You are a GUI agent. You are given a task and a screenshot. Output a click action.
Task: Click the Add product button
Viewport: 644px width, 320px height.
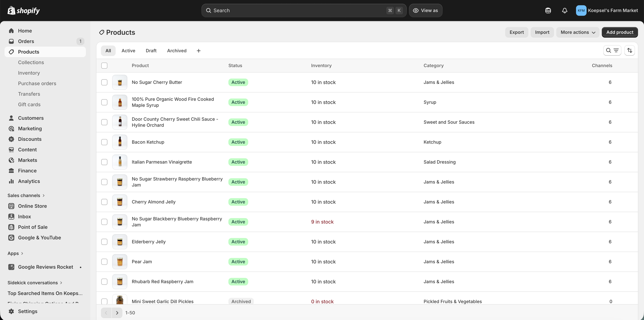click(x=620, y=32)
